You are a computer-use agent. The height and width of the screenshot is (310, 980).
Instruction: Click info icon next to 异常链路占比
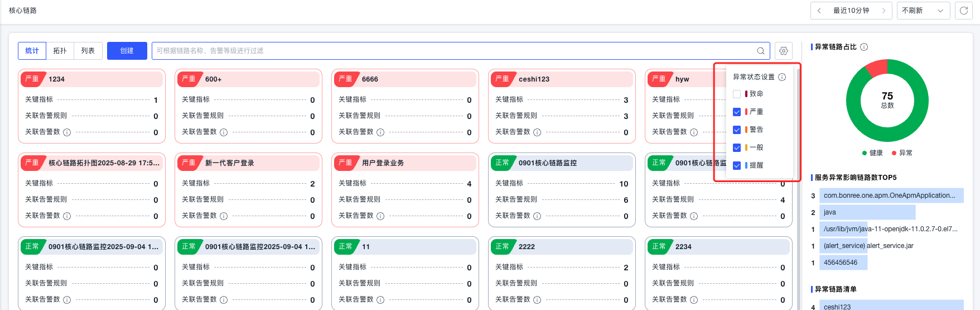pyautogui.click(x=864, y=47)
